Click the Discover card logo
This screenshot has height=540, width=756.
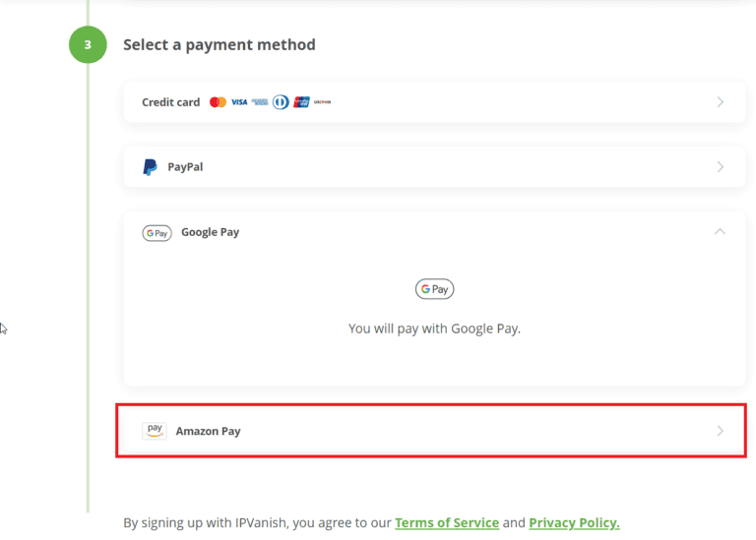pos(322,102)
